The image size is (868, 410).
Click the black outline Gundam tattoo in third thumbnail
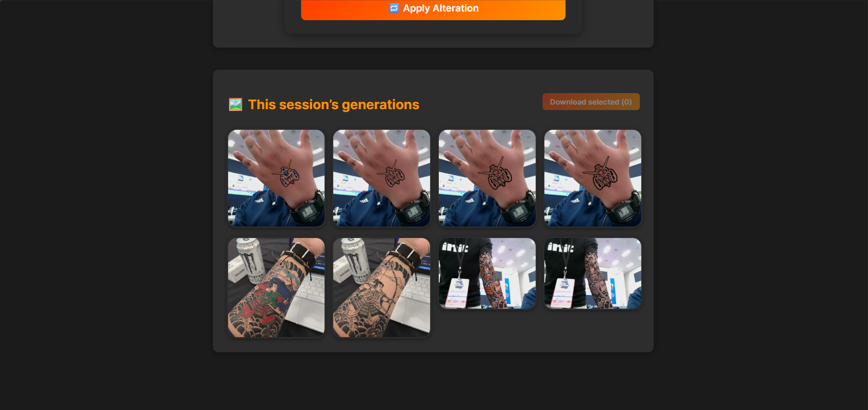point(496,174)
